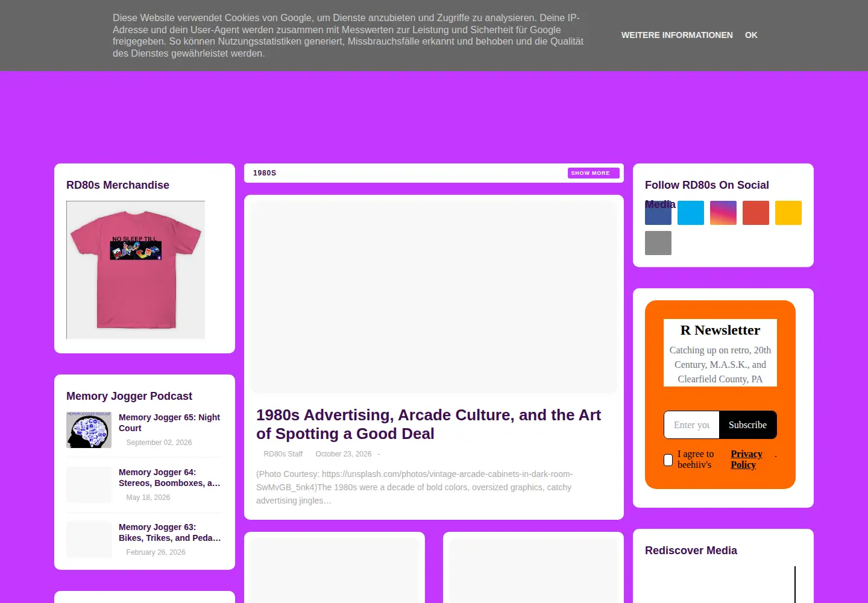The height and width of the screenshot is (603, 868).
Task: Click the RD80s Staff author name
Action: tap(283, 454)
